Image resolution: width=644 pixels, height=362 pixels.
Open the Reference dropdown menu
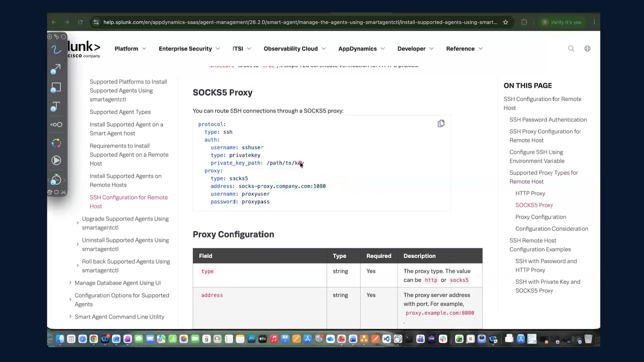coord(464,49)
